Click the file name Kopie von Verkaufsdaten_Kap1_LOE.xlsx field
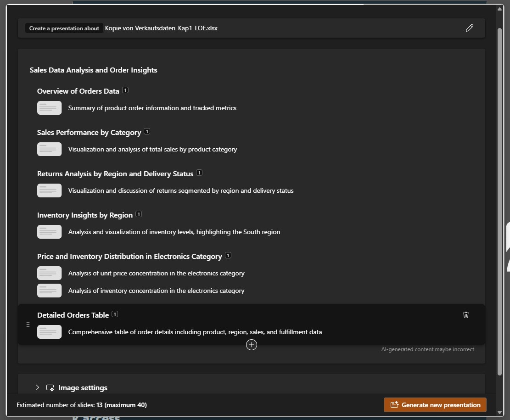The width and height of the screenshot is (510, 420). click(x=161, y=28)
